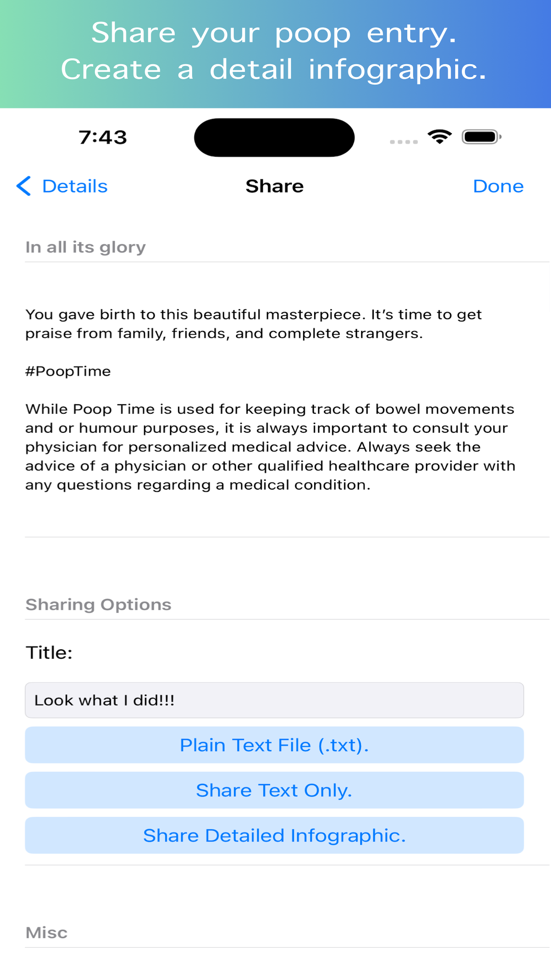
Task: Tap the cellular signal dots
Action: click(404, 142)
